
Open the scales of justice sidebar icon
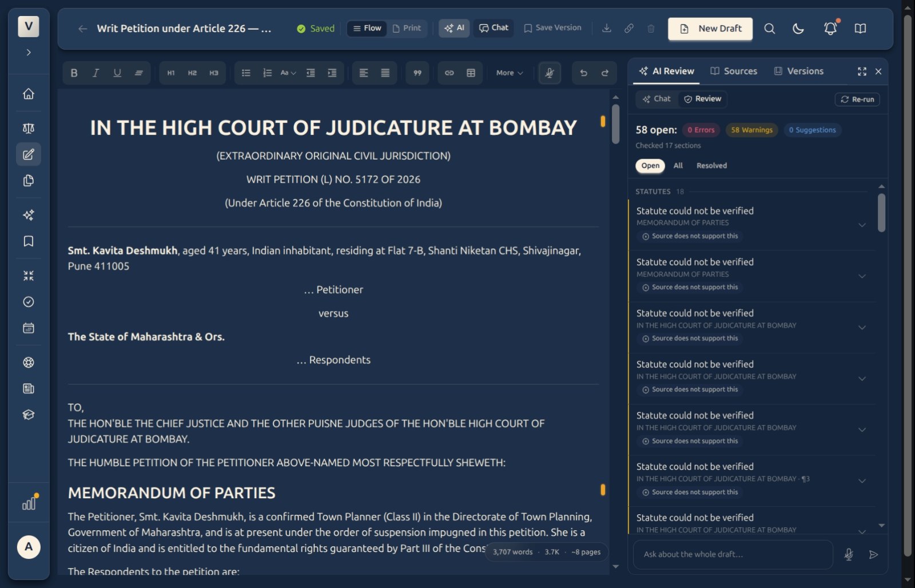tap(29, 128)
